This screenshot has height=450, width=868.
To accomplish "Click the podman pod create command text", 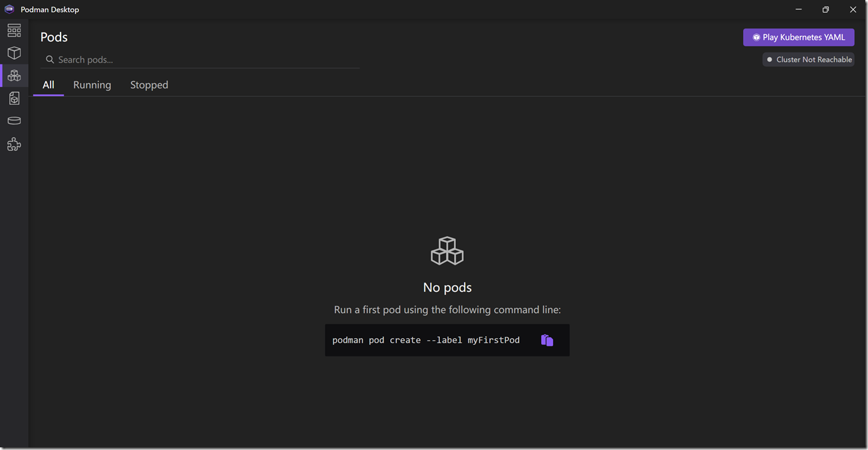I will pyautogui.click(x=426, y=340).
